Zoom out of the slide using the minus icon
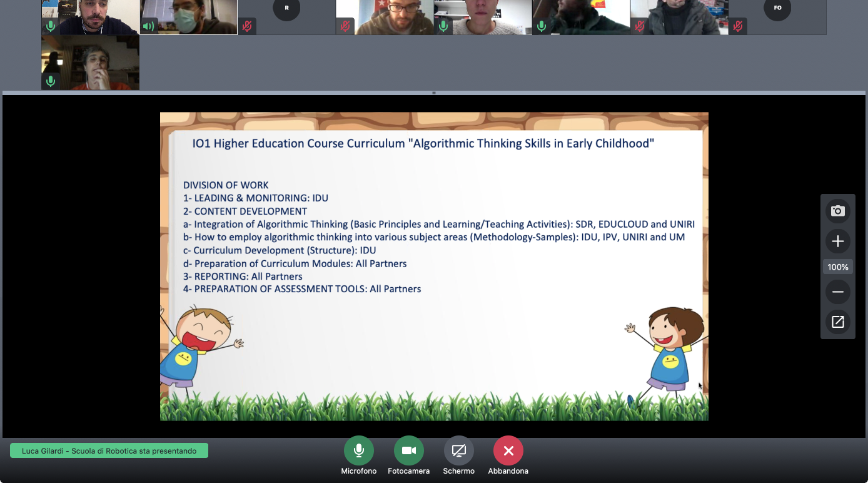Image resolution: width=868 pixels, height=483 pixels. pos(837,292)
